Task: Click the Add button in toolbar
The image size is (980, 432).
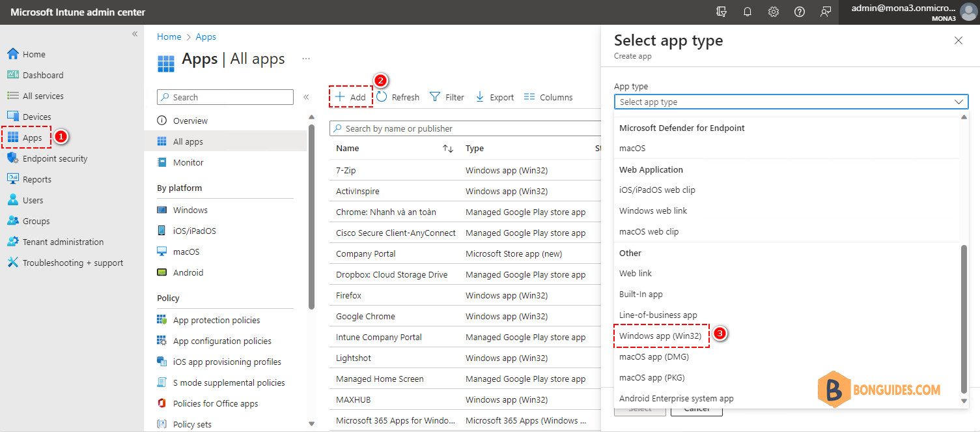Action: coord(350,97)
